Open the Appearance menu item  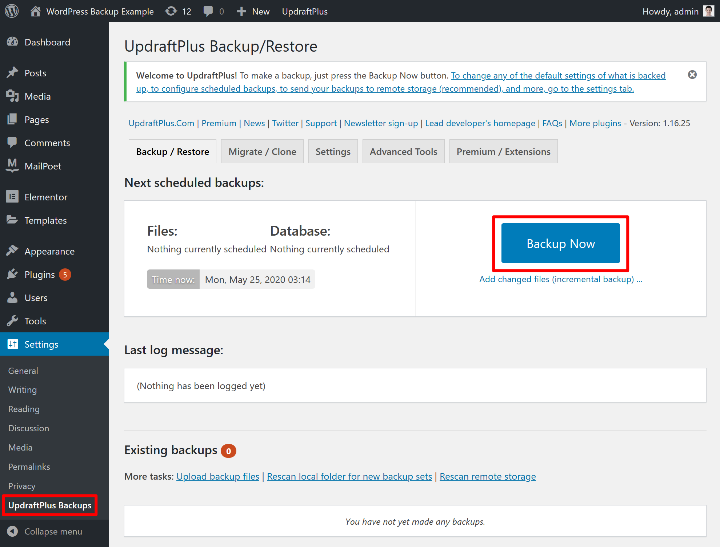point(49,251)
